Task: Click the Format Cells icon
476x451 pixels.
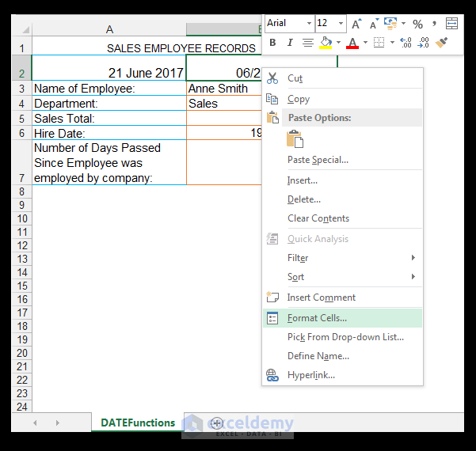Action: 272,318
